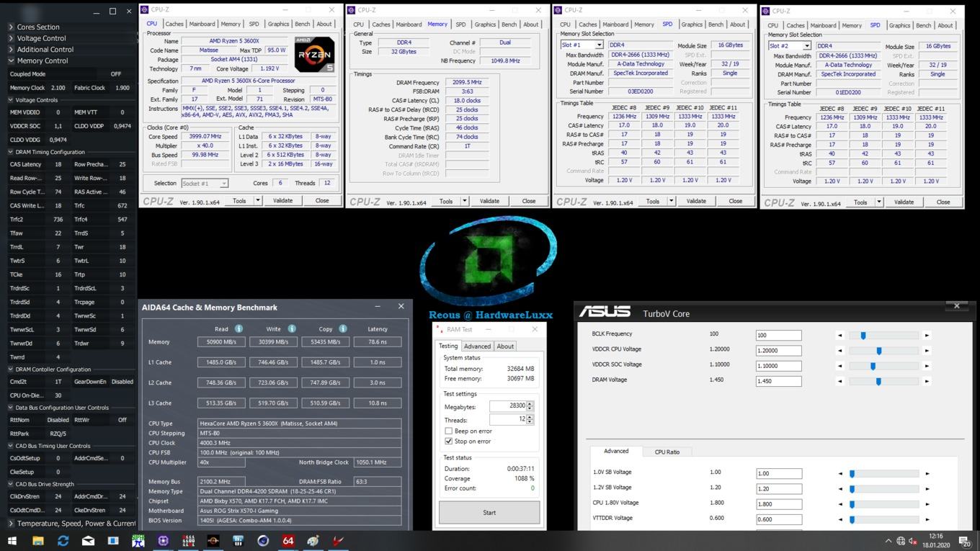980x551 pixels.
Task: Click the Start button in RAM Test
Action: (489, 513)
